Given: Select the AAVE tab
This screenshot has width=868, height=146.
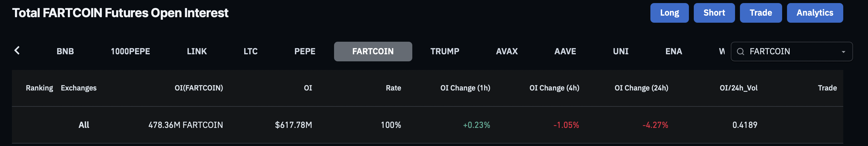Looking at the screenshot, I should pos(565,51).
